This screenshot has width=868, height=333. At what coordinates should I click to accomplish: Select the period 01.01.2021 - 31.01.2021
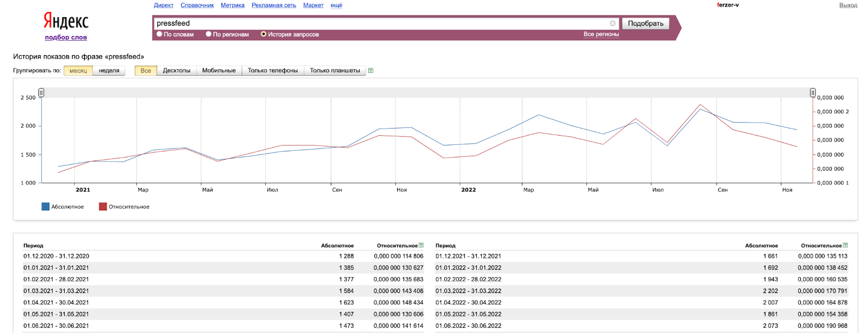pos(56,268)
